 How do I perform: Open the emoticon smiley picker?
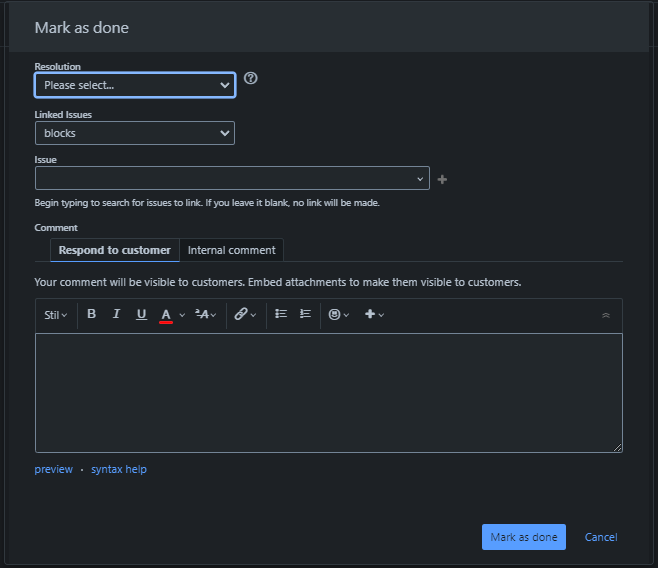[x=338, y=314]
